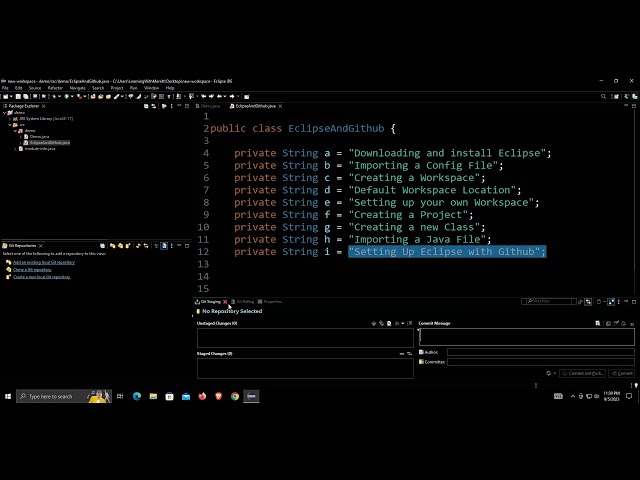Click Create repository icon in Git Repositories toolbar

[128, 246]
